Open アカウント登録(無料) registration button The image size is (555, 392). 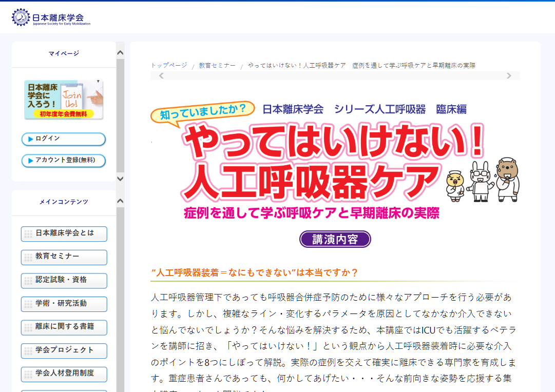[64, 160]
